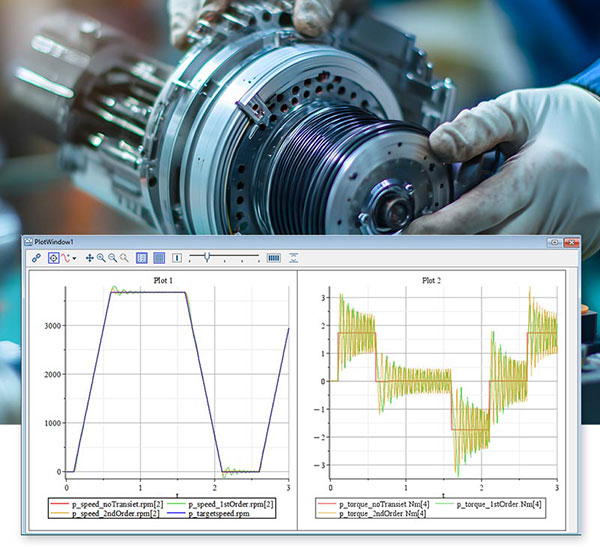Select p_speed_noTransiet.rpm[2] legend entry
Image resolution: width=600 pixels, height=548 pixels.
pyautogui.click(x=107, y=504)
